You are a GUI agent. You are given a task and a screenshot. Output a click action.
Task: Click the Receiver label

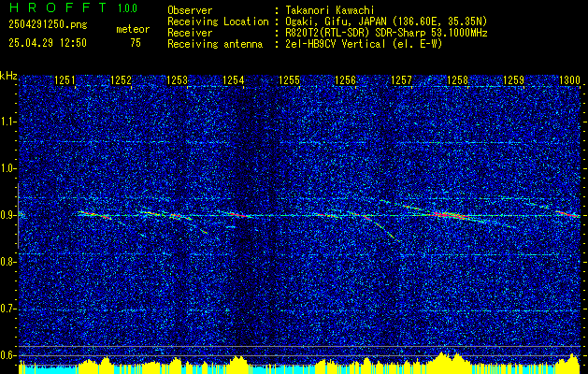(x=190, y=33)
